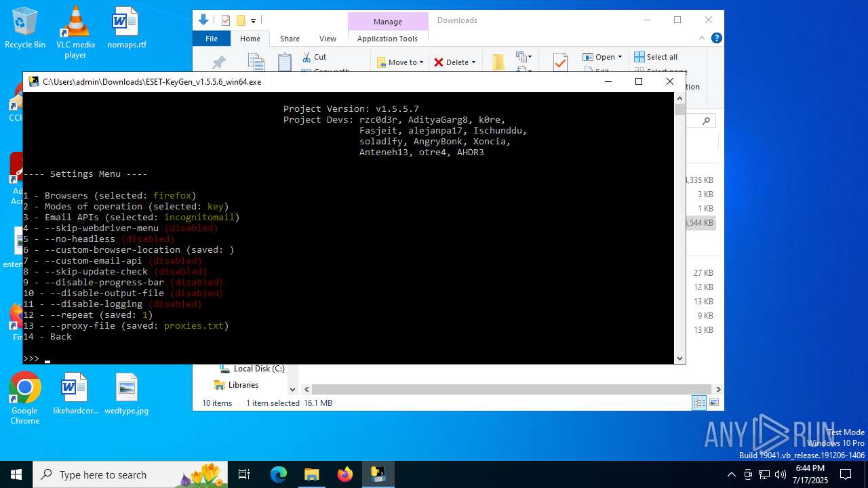Screen dimensions: 868x488
Task: Open likehardcor... Word document icon
Action: click(75, 394)
